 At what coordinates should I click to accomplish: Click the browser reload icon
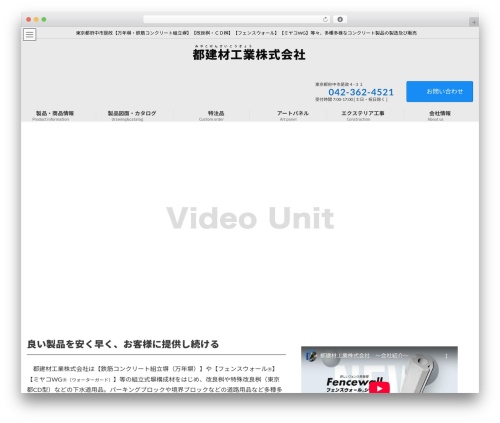point(325,20)
